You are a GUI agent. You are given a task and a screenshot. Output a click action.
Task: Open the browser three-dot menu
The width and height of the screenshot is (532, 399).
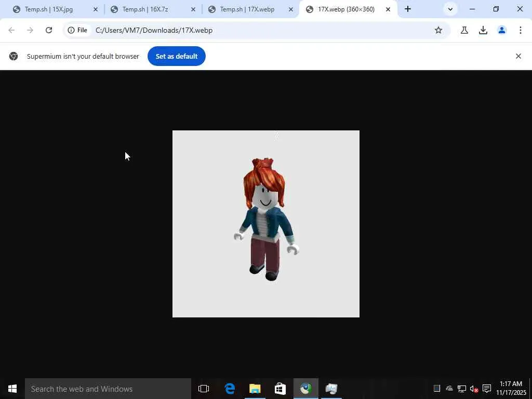(521, 30)
